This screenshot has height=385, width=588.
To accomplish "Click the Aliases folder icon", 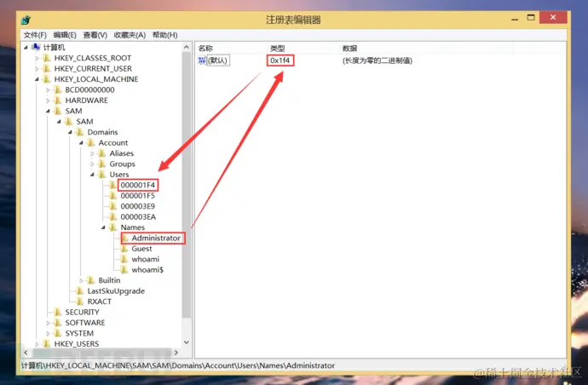I will tap(102, 153).
